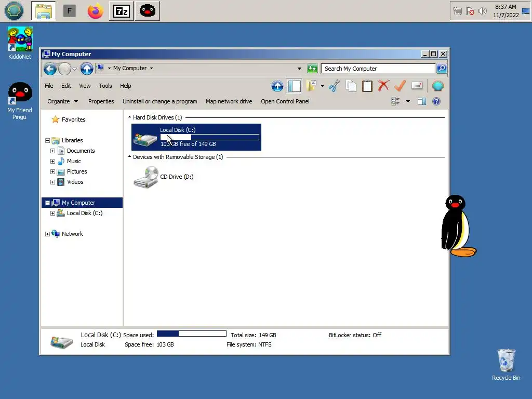Click the search magnifier button
Viewport: 532px width, 399px height.
pos(442,69)
